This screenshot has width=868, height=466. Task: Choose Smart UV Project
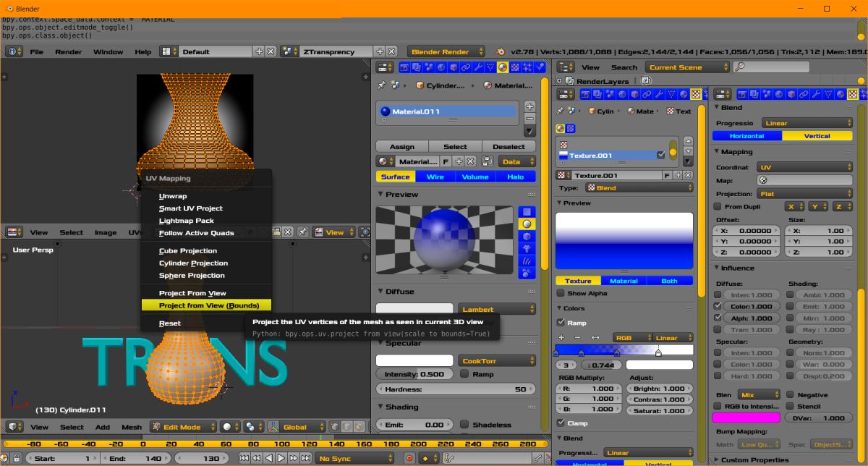206,208
